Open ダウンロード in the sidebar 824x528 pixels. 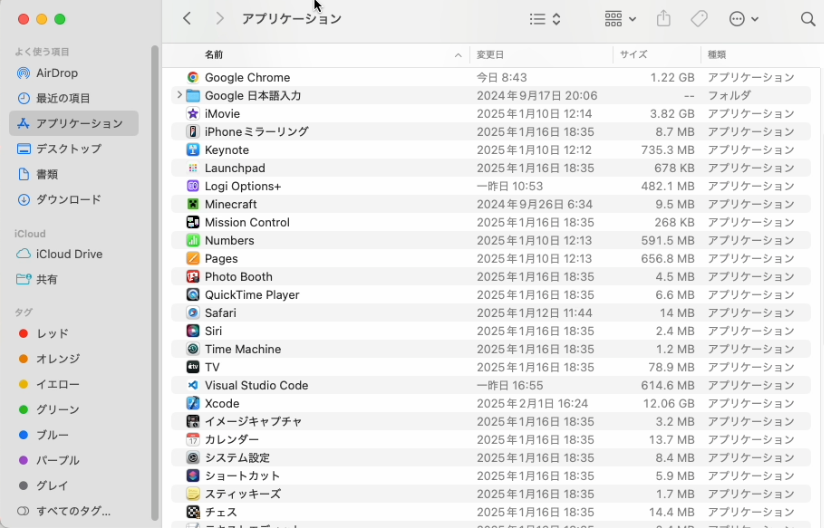(x=74, y=199)
